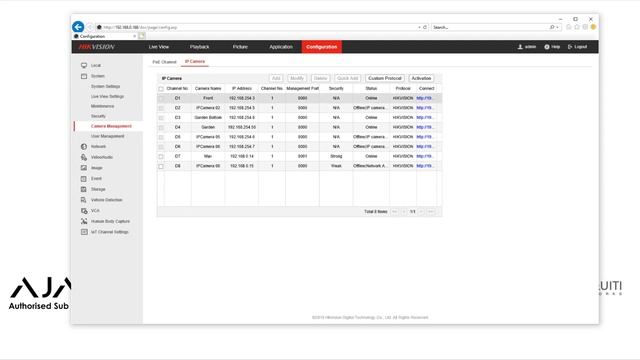This screenshot has width=640, height=360.
Task: Click the browser refresh icon in address bar
Action: [x=425, y=27]
